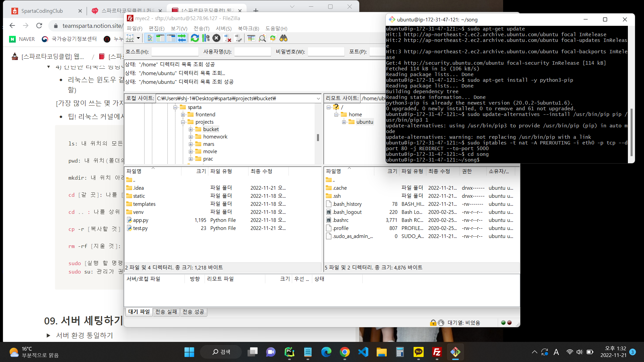Viewport: 644px width, 362px height.
Task: Expand the prac folder in local tree
Action: click(x=191, y=159)
